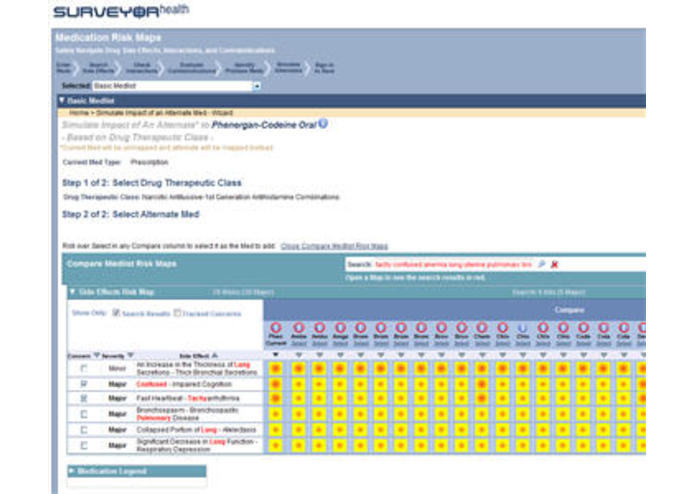695x494 pixels.
Task: Go to Identify Problem Meds step
Action: click(x=244, y=68)
